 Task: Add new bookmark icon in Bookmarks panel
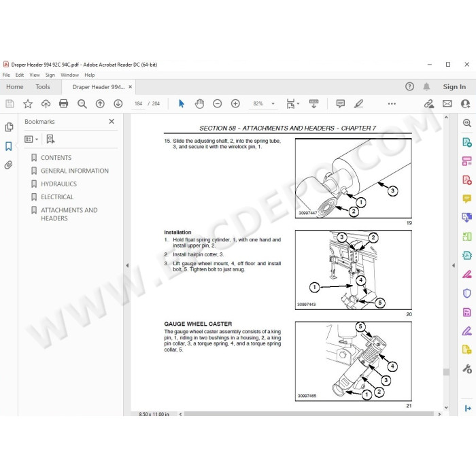click(x=50, y=139)
